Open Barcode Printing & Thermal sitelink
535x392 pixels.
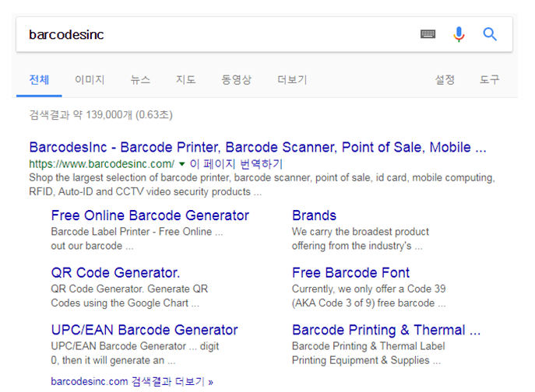[386, 330]
